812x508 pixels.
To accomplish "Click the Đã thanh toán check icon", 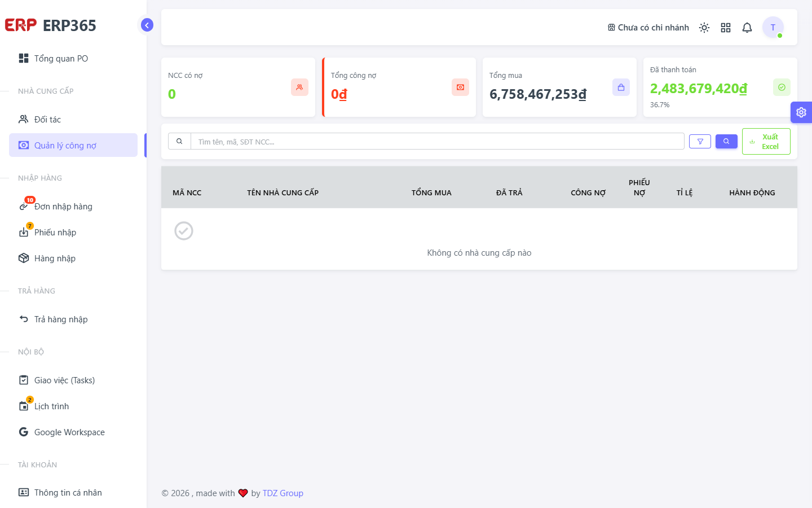I will [782, 87].
